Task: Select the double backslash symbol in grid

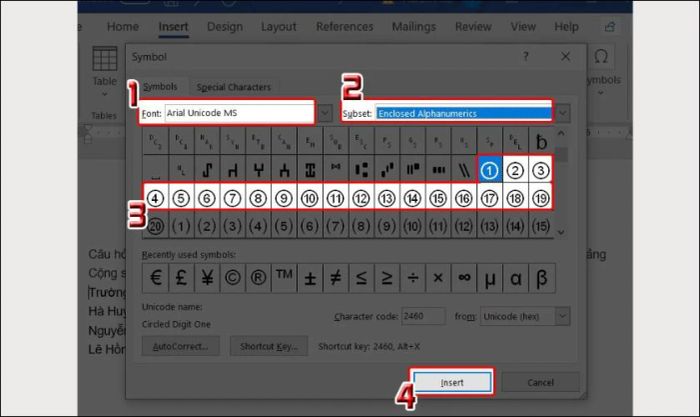Action: [x=464, y=170]
